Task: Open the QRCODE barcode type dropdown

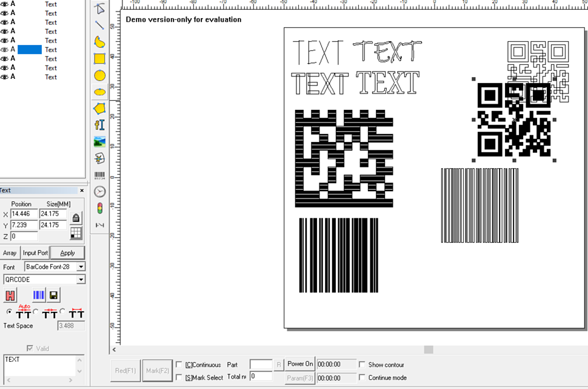Action: (44, 279)
